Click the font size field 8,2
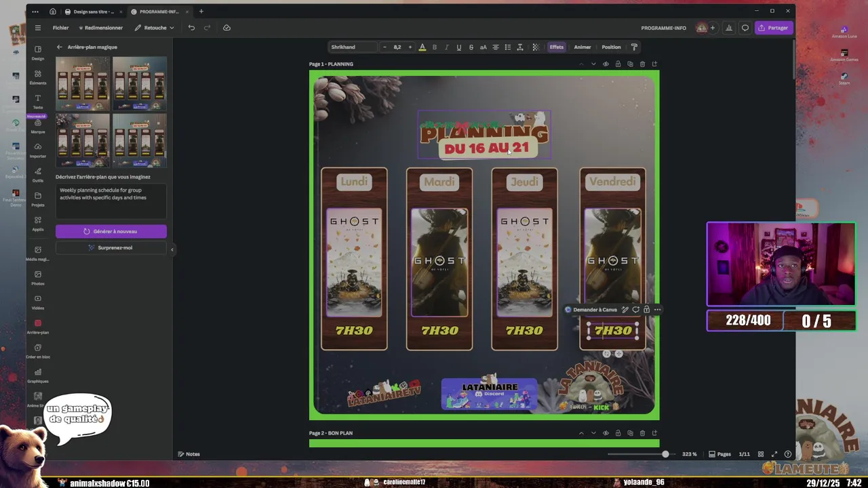868x488 pixels. point(397,47)
